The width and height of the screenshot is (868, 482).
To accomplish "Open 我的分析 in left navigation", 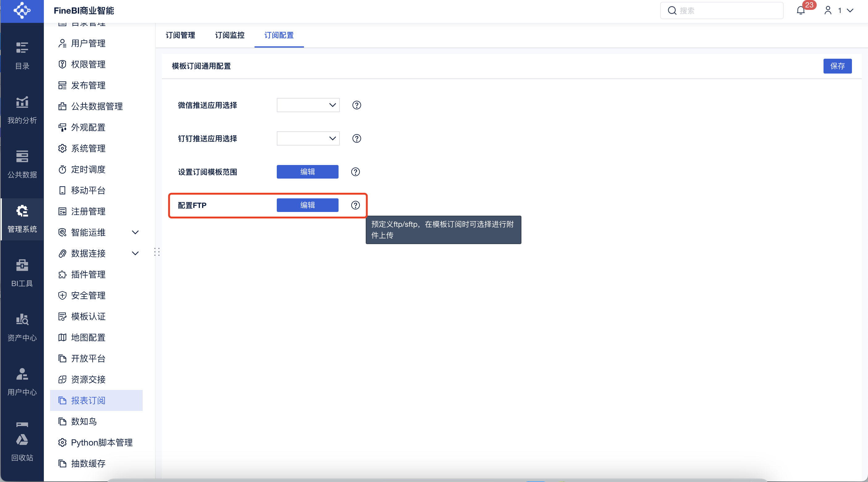I will click(x=22, y=110).
